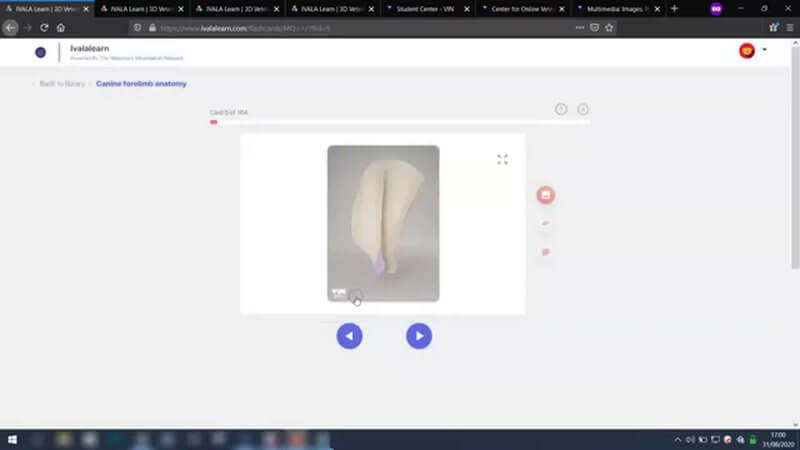Go to the browser home page
Viewport: 800px width, 450px height.
[x=61, y=28]
